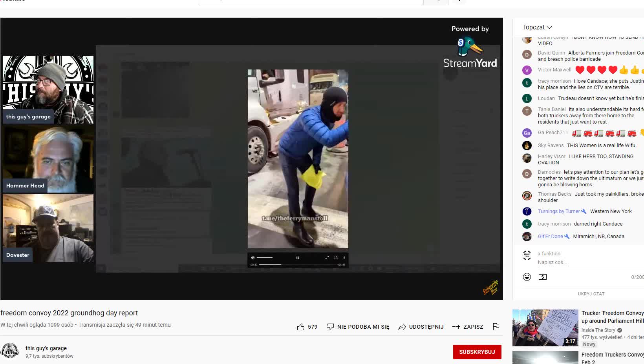Open Trucker 'Freedom Convoy' recommended thumbnail
Viewport: 644px width, 364px height.
[545, 328]
